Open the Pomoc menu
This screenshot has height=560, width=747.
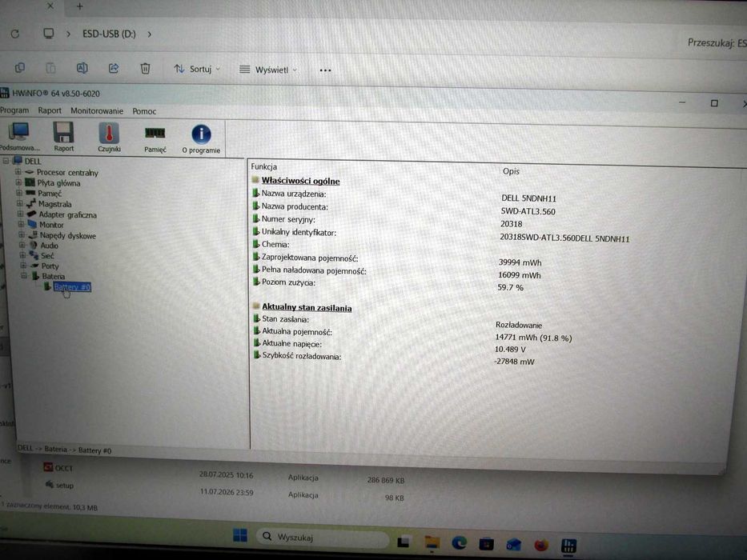144,111
